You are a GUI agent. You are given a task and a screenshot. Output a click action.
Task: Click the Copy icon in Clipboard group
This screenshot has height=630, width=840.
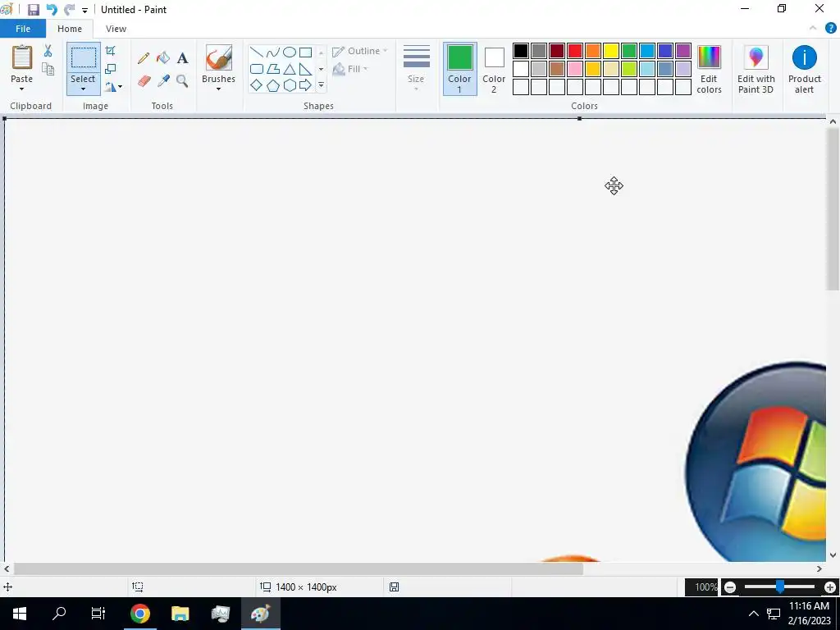[48, 69]
